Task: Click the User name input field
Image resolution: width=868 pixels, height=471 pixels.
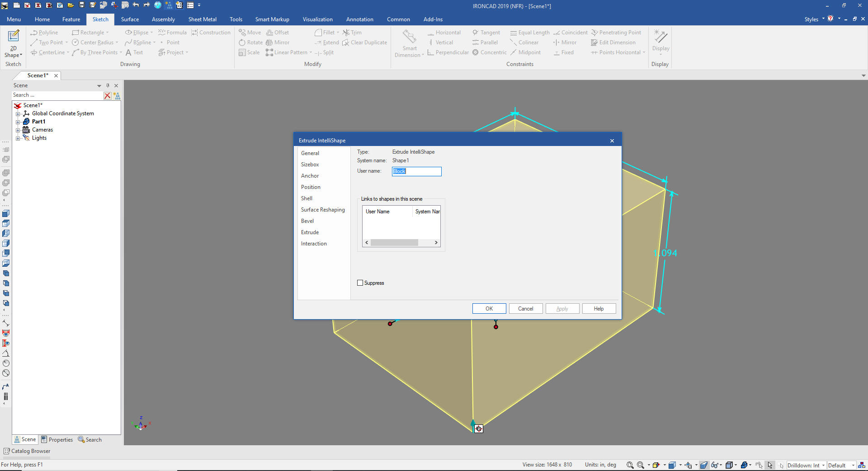Action: pos(416,171)
